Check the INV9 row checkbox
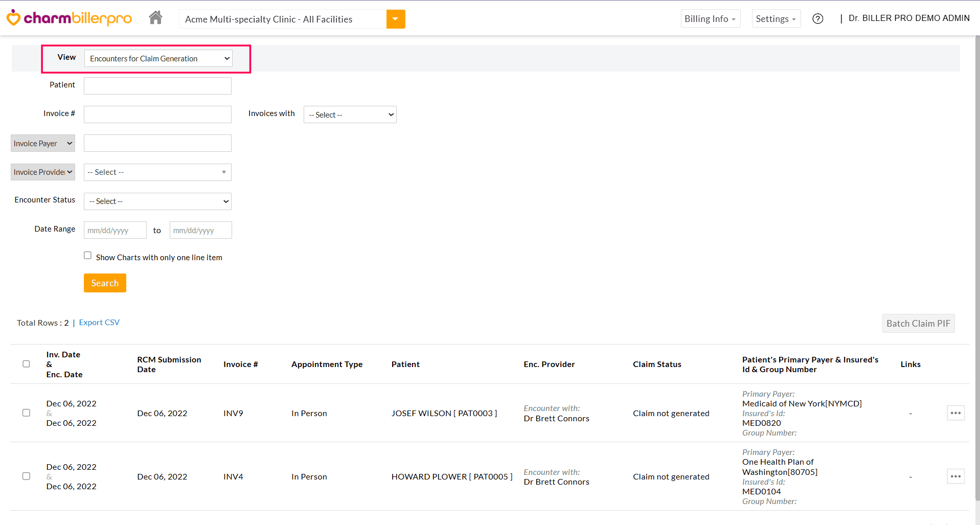Screen dimensions: 980x525 [x=26, y=413]
